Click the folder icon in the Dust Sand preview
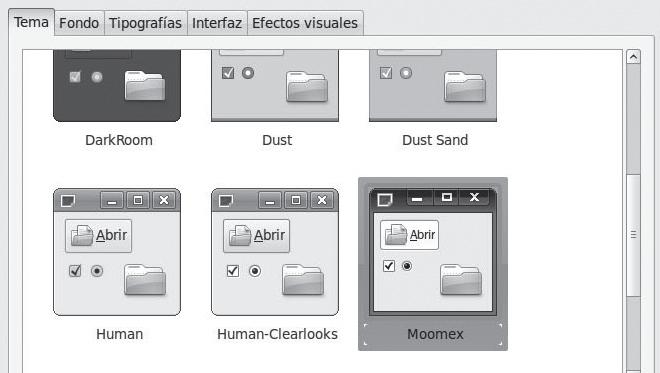This screenshot has width=660, height=373. click(x=465, y=87)
